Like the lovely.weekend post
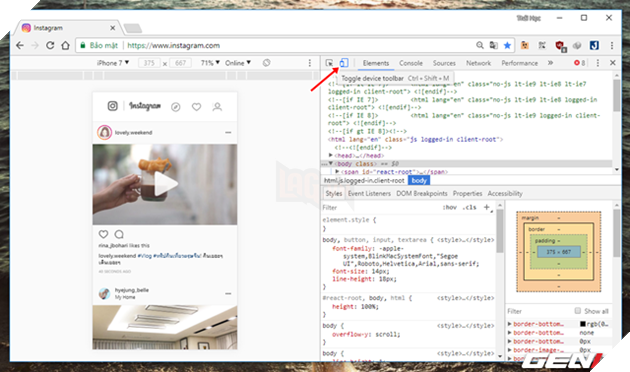630x372 pixels. [x=103, y=234]
